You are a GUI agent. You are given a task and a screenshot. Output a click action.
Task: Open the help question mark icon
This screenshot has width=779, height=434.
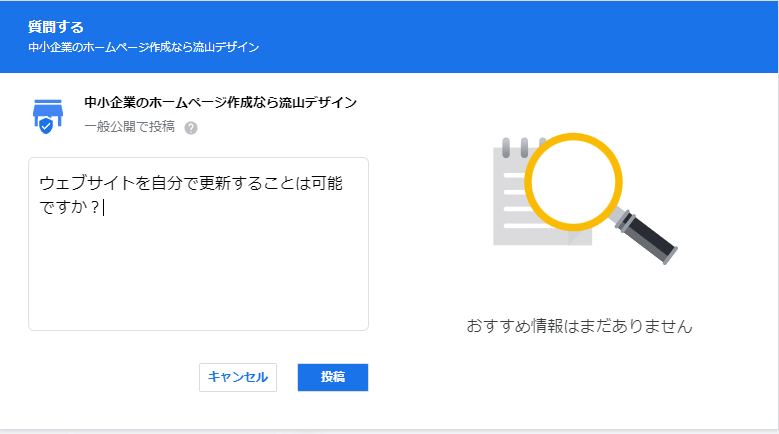(x=191, y=127)
